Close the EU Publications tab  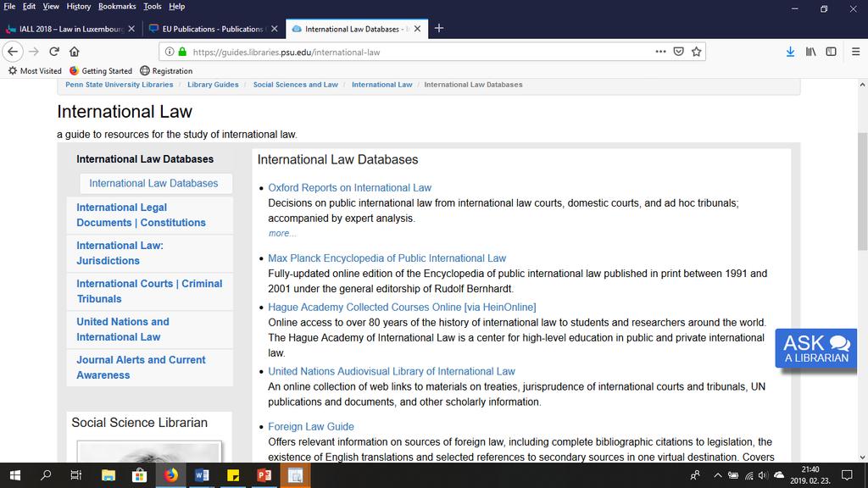(x=274, y=29)
